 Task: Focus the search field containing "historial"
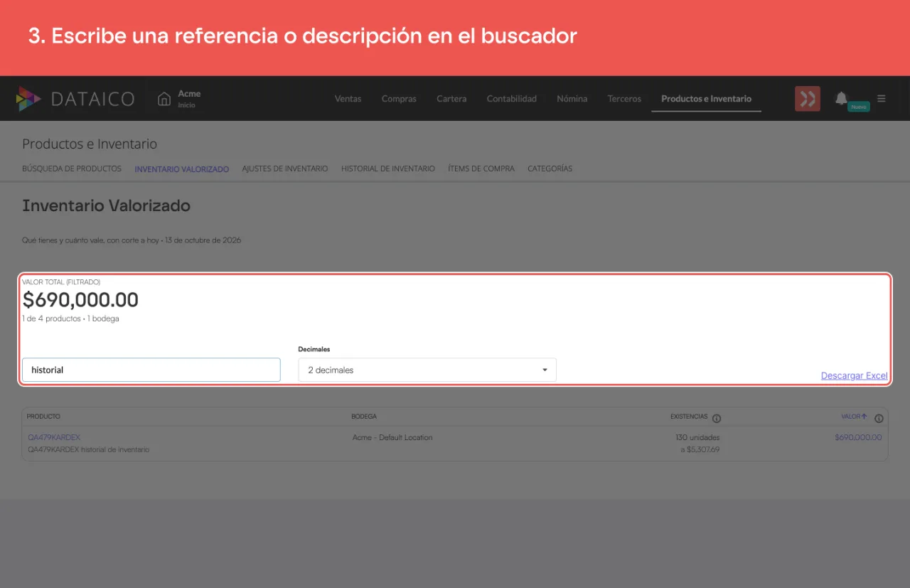(x=151, y=370)
